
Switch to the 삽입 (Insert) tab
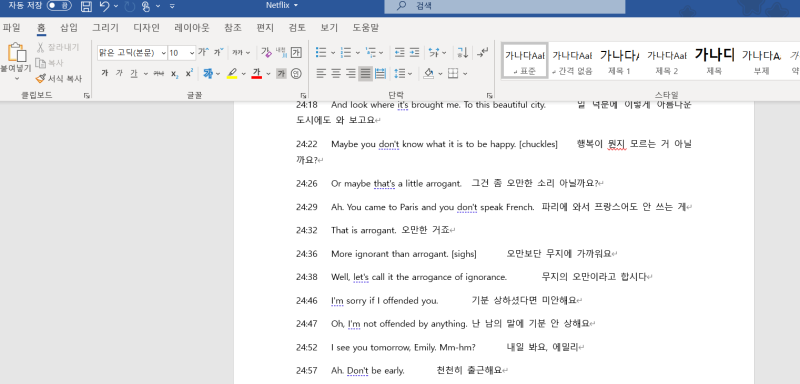pos(69,28)
